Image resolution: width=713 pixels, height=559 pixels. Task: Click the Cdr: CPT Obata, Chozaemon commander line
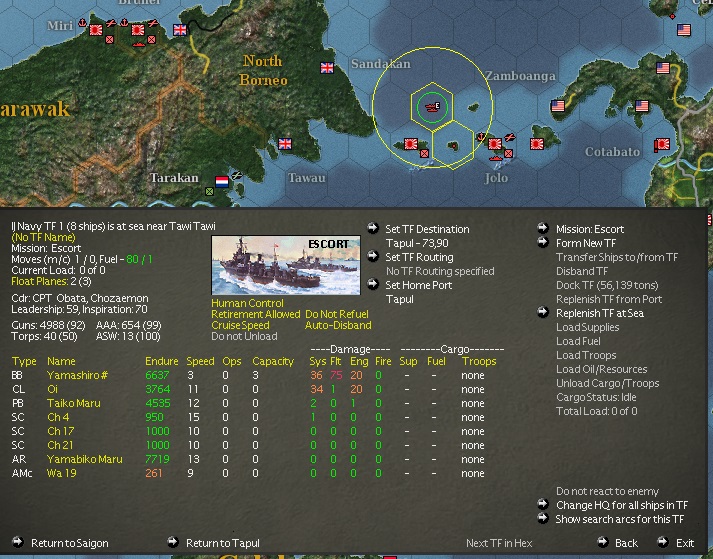pos(80,299)
